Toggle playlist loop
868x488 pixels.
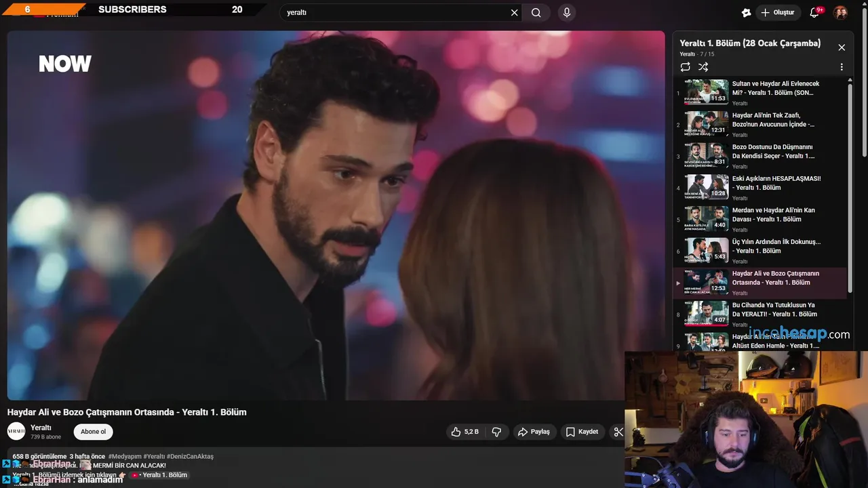point(686,67)
